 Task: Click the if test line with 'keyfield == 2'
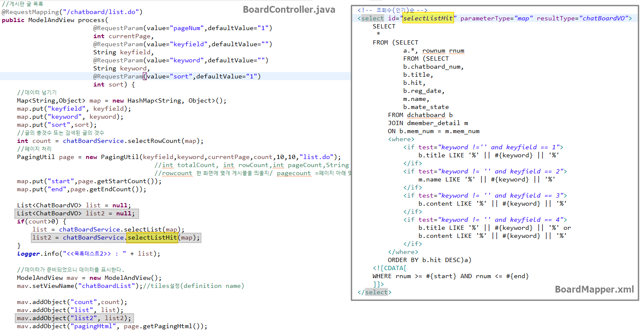click(x=485, y=171)
